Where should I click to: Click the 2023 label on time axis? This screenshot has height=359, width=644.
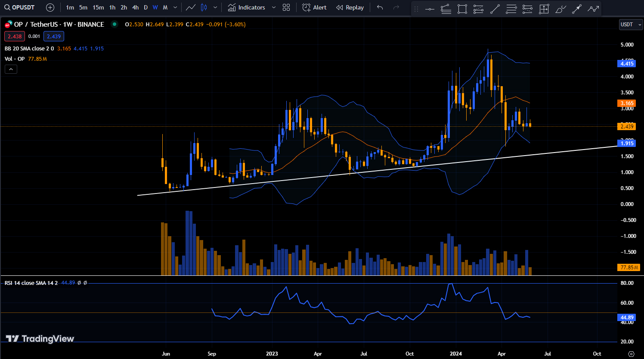[272, 354]
